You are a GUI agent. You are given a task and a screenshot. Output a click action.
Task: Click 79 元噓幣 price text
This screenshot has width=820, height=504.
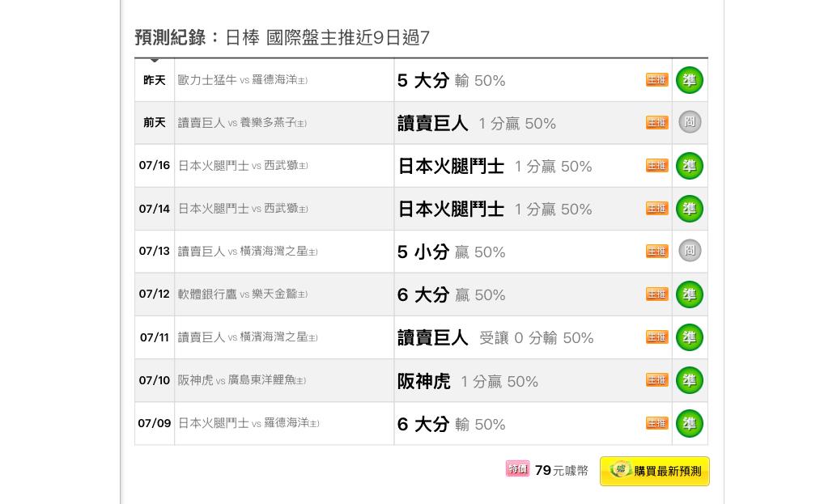click(x=561, y=471)
